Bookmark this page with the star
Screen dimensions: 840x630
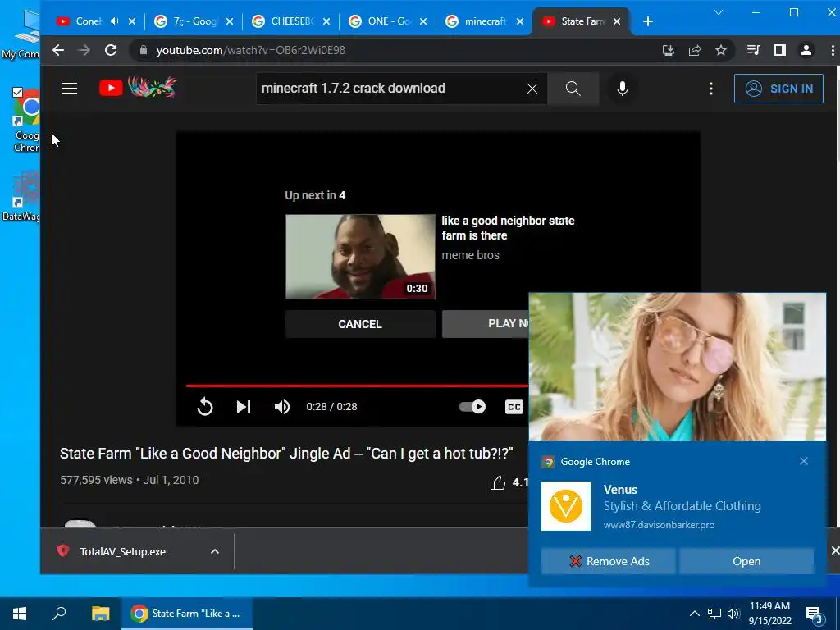tap(721, 50)
